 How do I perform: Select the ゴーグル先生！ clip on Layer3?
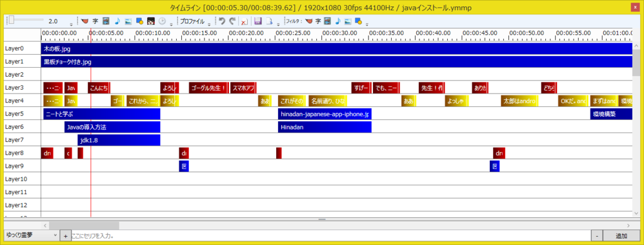[209, 88]
